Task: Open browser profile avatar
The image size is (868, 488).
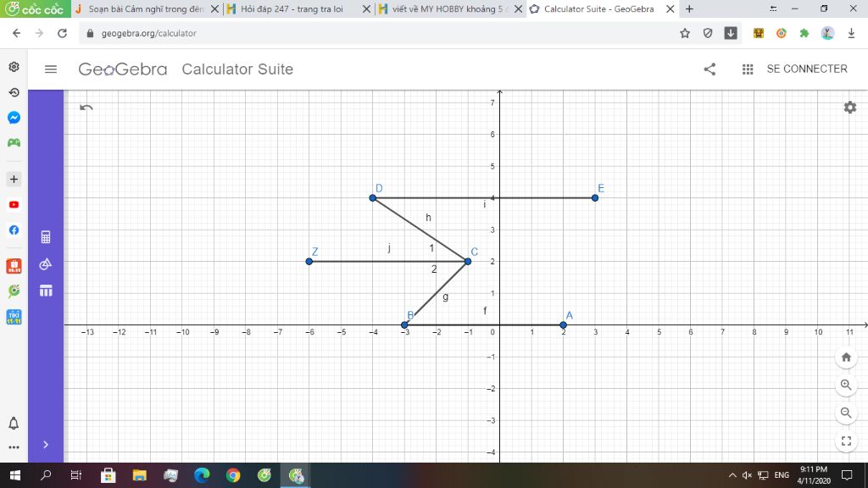Action: coord(827,33)
